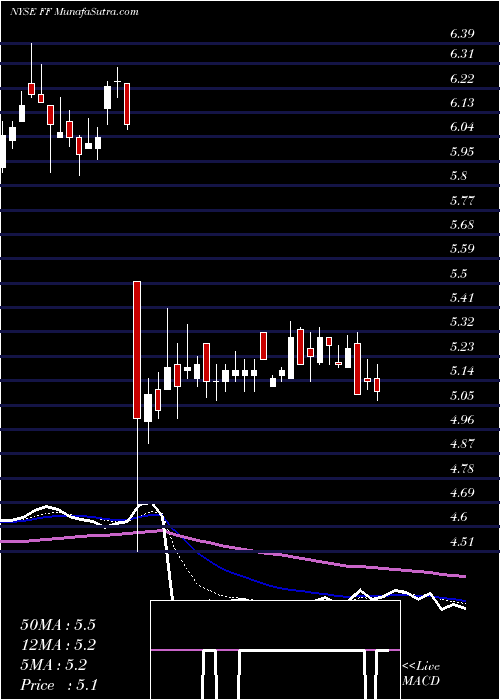Click the '<<Live MACD' label
This screenshot has width=500, height=700.
point(421,674)
